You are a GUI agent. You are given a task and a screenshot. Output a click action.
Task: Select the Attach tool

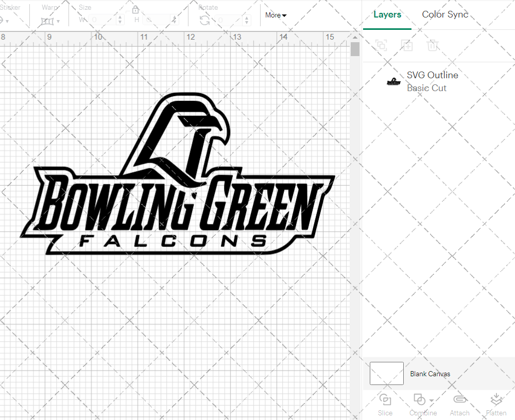[x=460, y=405]
